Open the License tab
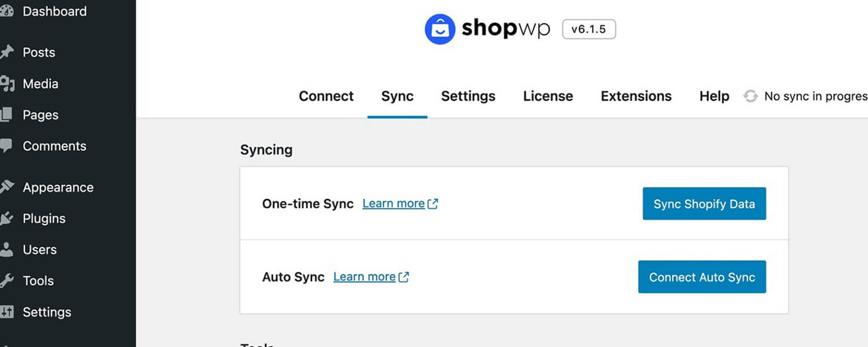Viewport: 868px width, 347px height. point(548,97)
